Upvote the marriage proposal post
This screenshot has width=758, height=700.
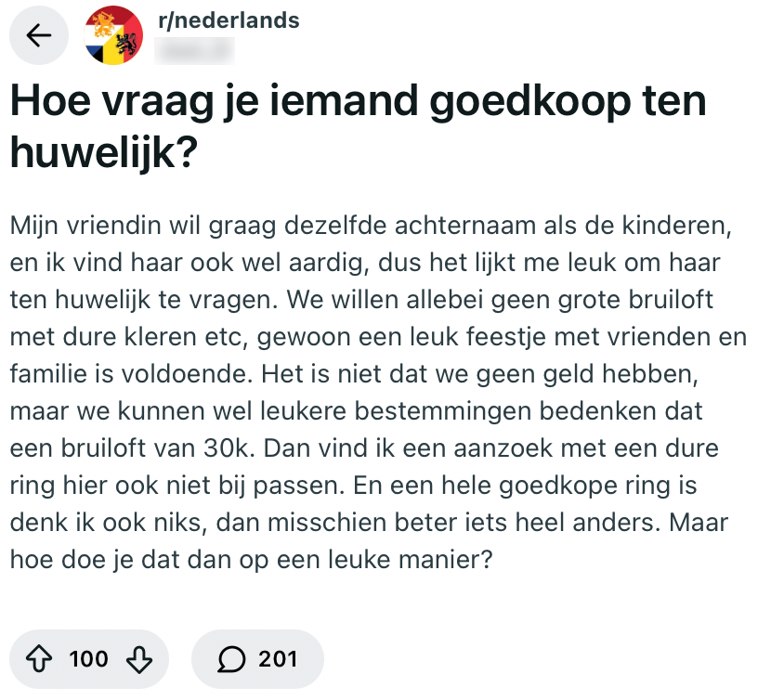(x=39, y=659)
